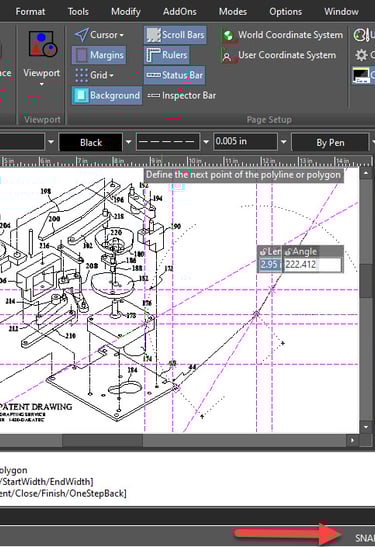
Task: Click the World Coordinate globe icon
Action: tap(228, 35)
